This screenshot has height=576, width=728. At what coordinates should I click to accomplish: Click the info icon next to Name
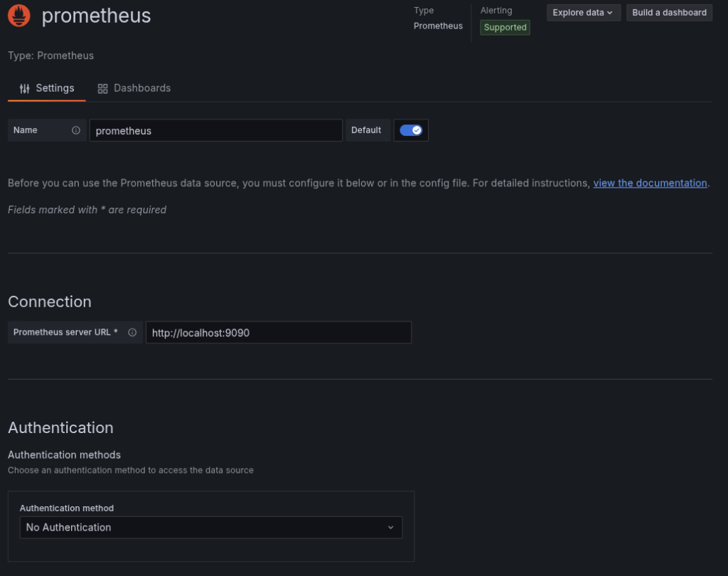76,130
